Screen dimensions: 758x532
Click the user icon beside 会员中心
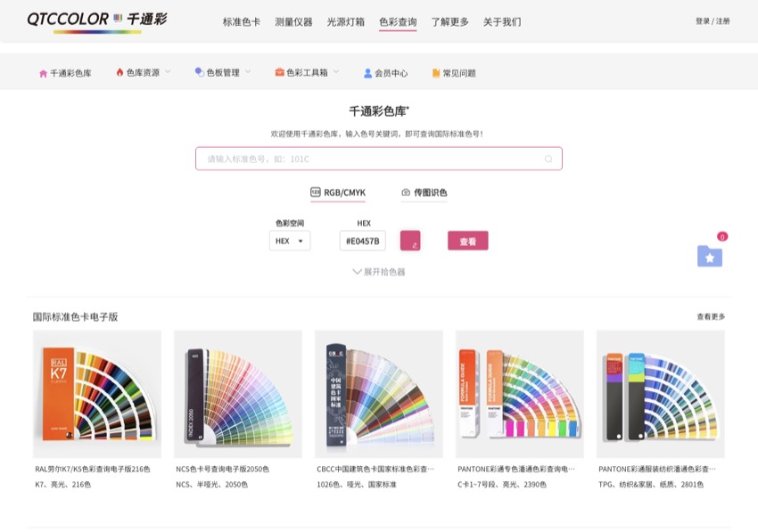tap(368, 73)
